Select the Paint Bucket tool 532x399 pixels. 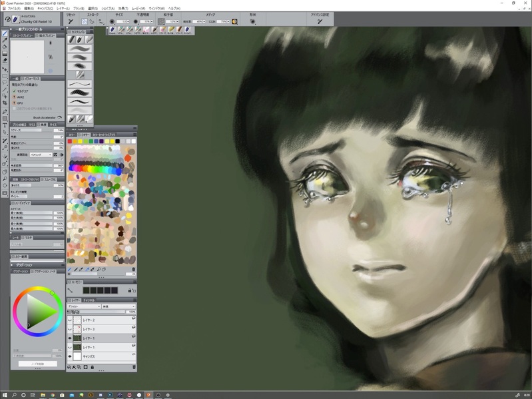click(x=5, y=47)
